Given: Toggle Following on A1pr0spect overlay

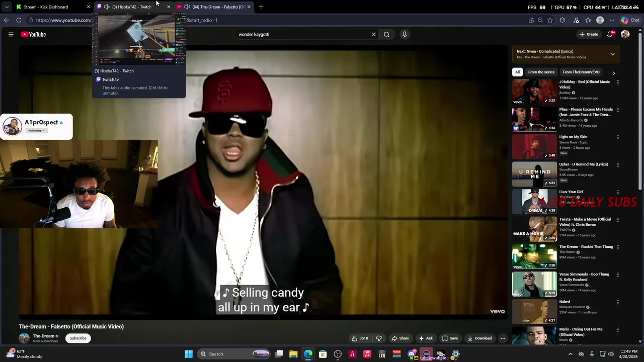Looking at the screenshot, I should click(36, 131).
